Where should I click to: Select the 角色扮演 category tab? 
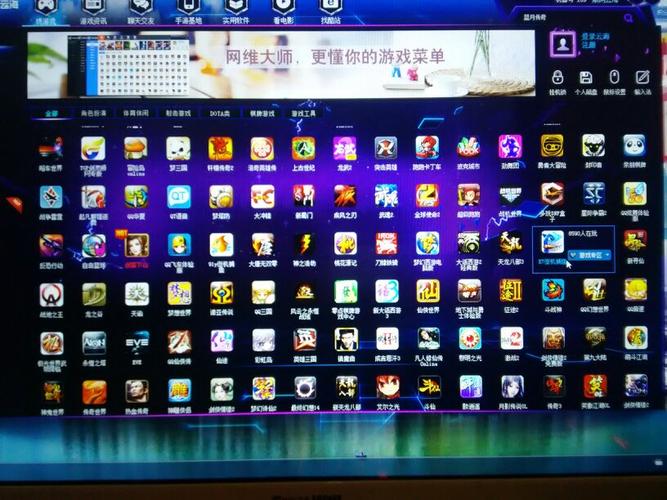pos(94,113)
